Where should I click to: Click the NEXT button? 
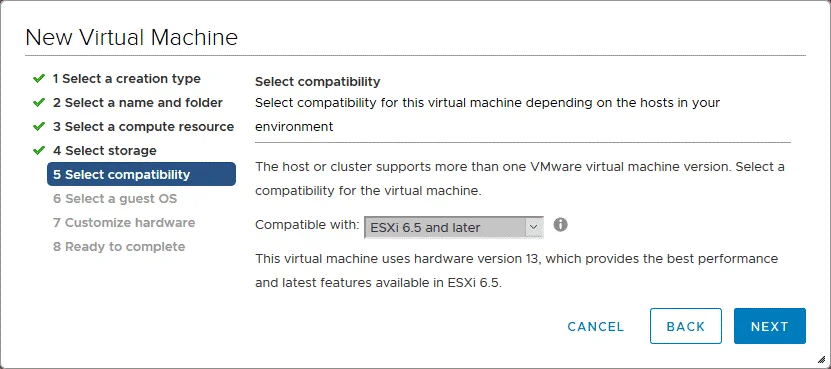[x=770, y=326]
